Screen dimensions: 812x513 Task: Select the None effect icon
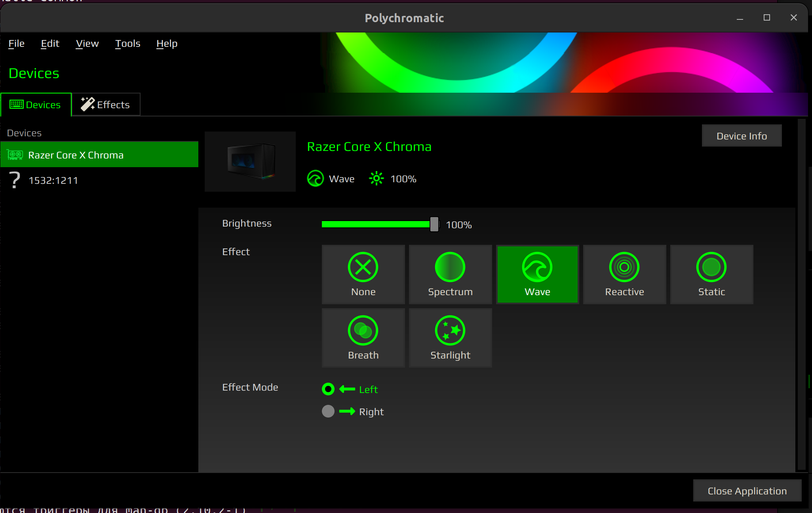[x=363, y=267]
